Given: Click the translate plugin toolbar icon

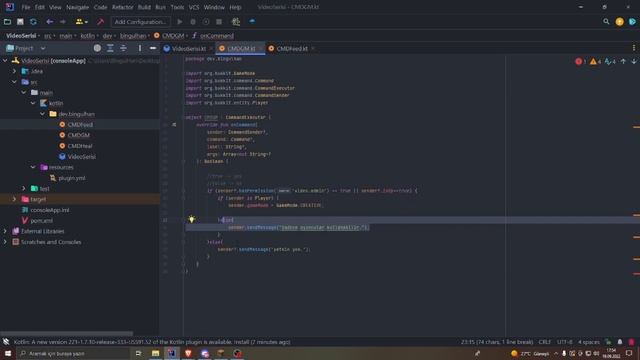Looking at the screenshot, I should click(236, 22).
